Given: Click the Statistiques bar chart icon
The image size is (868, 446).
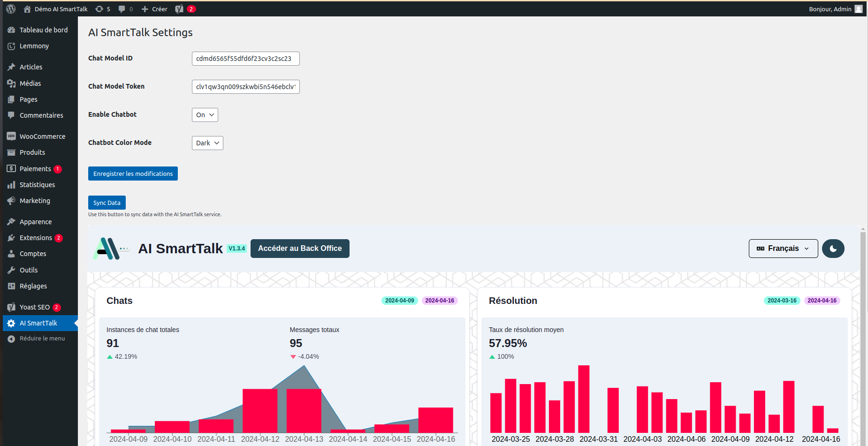Looking at the screenshot, I should (11, 185).
